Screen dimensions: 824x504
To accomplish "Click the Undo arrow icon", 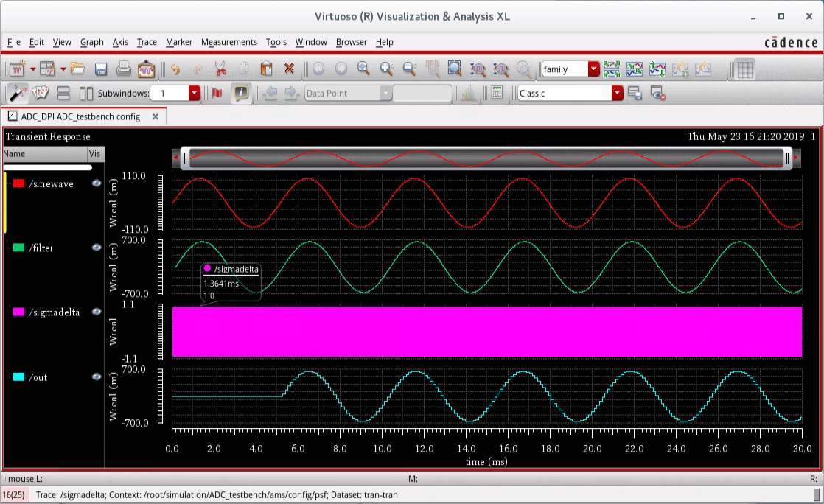I will pos(175,69).
